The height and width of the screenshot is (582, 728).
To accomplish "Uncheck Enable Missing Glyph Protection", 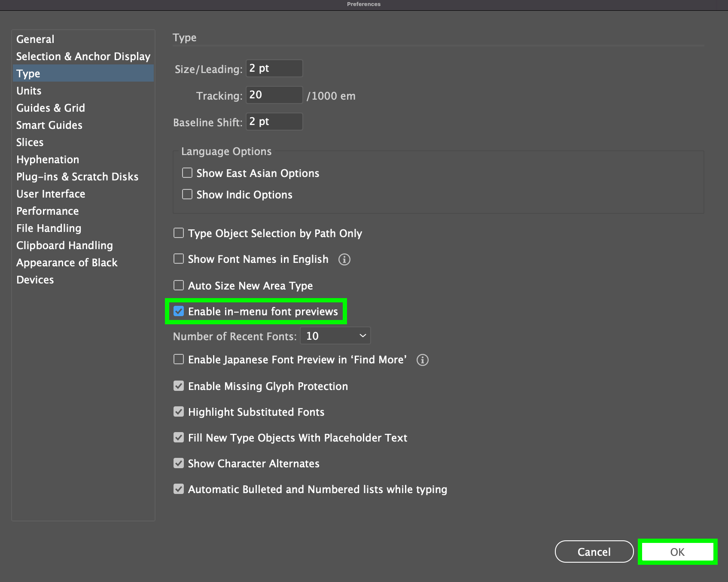I will coord(178,386).
